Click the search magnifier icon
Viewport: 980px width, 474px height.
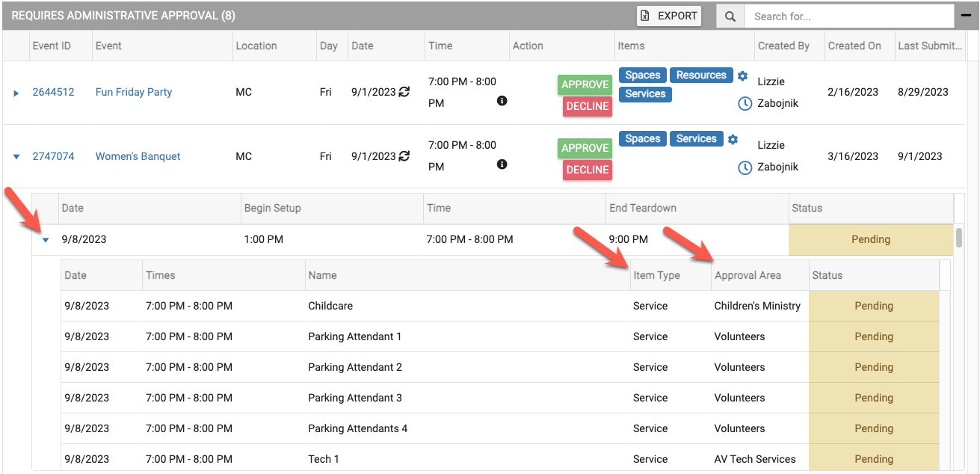730,16
